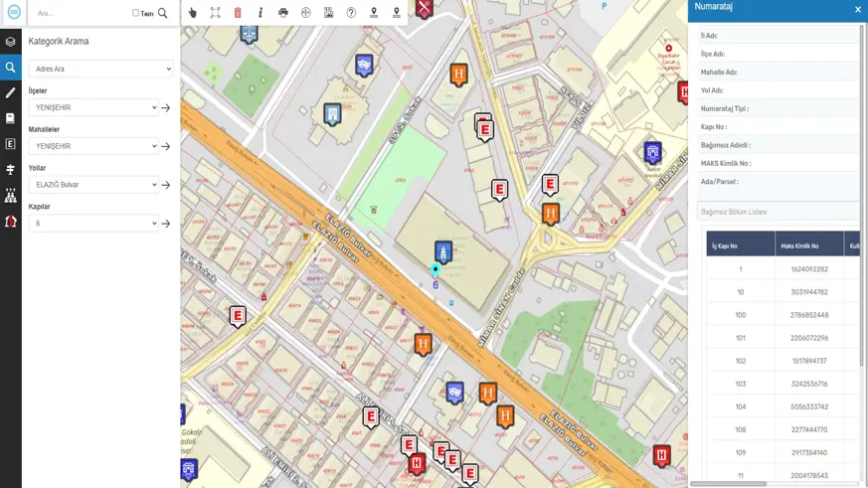Click the İç Kapı No column header
Viewport: 868px width, 488px height.
pos(740,244)
